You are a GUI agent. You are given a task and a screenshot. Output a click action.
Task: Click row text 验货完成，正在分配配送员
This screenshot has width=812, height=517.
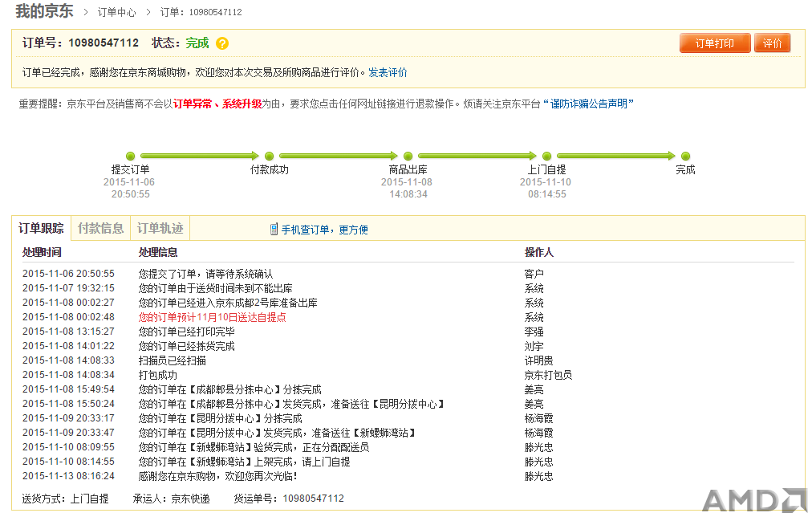click(311, 448)
